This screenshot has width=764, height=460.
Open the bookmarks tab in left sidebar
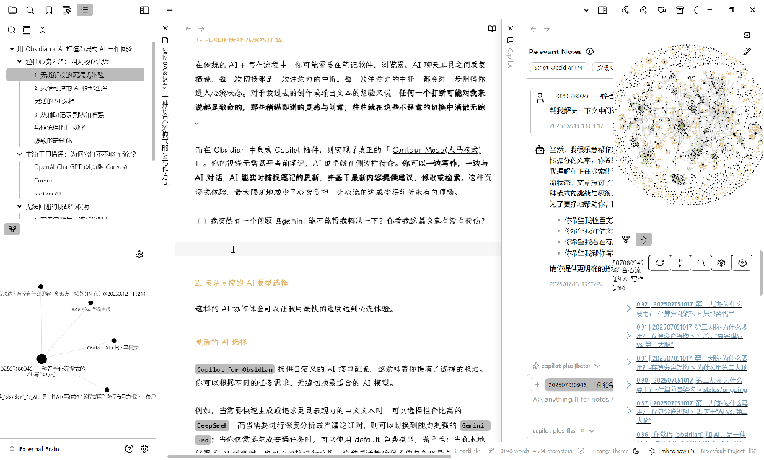coord(49,10)
